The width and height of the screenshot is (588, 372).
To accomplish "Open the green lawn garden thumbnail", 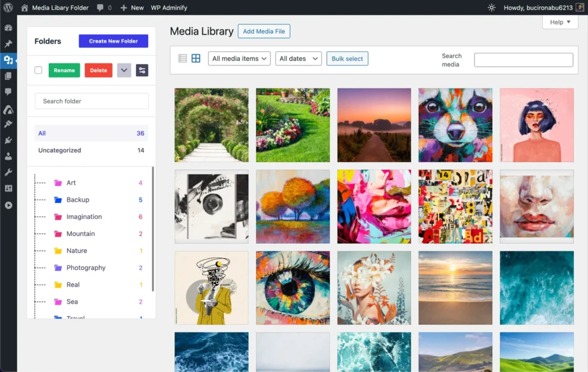I will [x=293, y=125].
